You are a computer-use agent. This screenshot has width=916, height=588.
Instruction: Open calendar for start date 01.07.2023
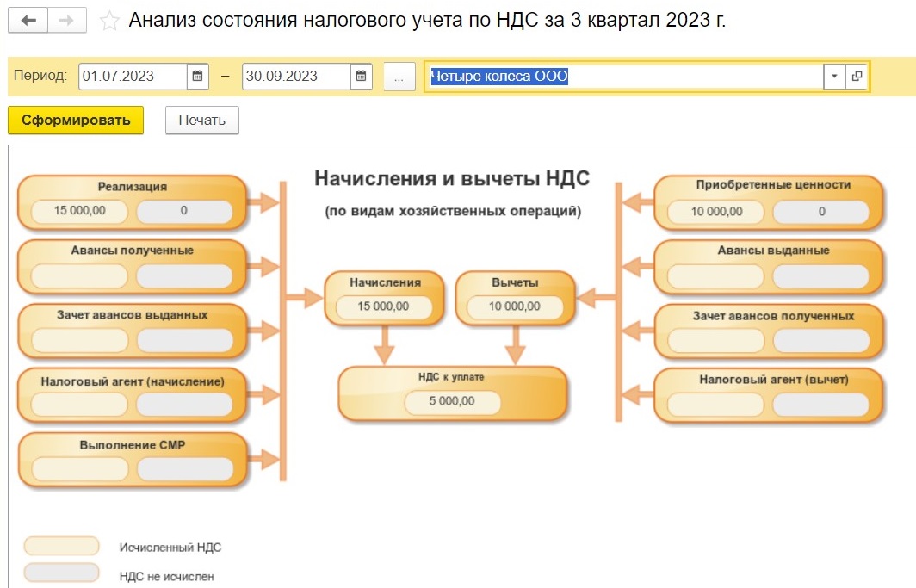click(x=197, y=76)
